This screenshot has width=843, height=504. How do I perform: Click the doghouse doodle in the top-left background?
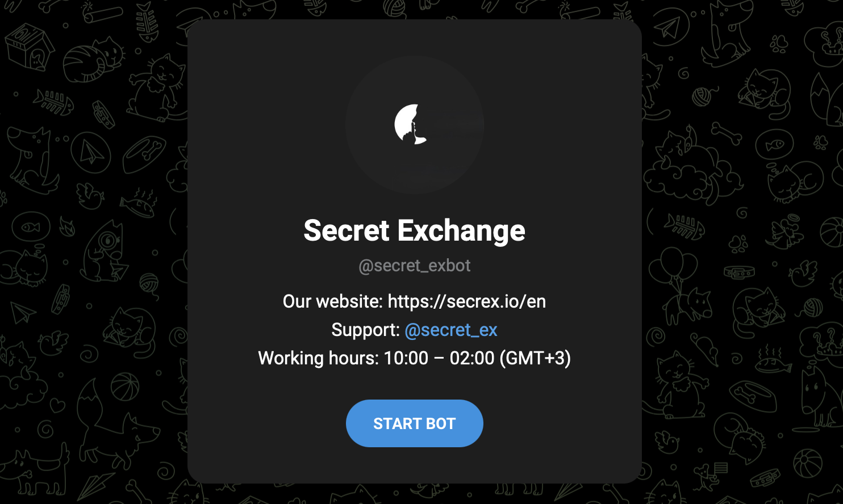[x=29, y=48]
